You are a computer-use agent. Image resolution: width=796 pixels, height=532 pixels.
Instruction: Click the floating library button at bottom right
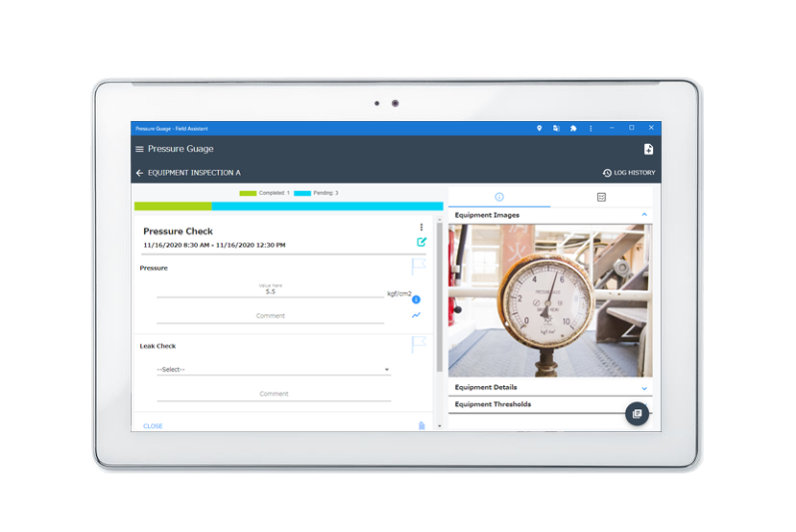point(636,413)
